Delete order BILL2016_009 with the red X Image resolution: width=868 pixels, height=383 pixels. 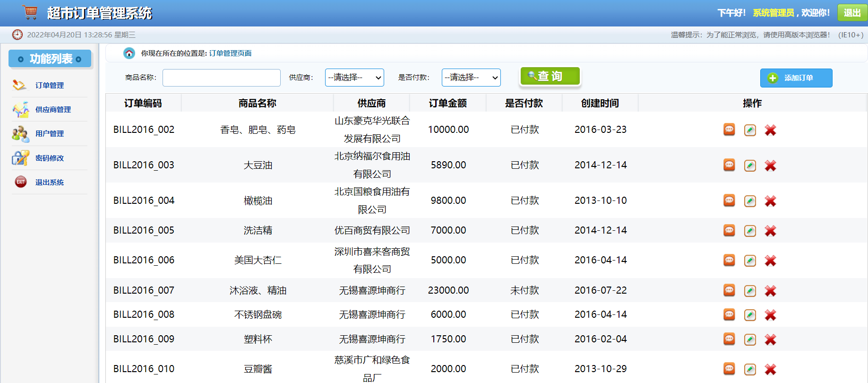click(770, 339)
